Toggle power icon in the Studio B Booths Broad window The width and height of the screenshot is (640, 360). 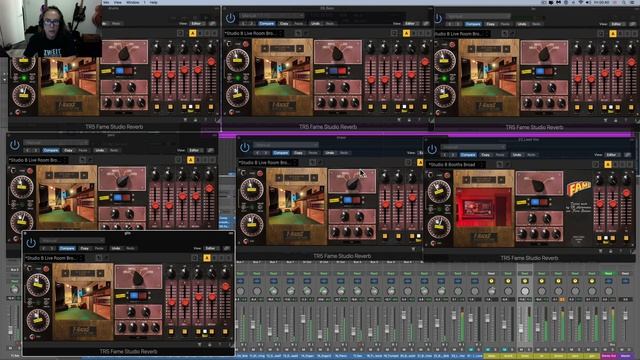432,149
